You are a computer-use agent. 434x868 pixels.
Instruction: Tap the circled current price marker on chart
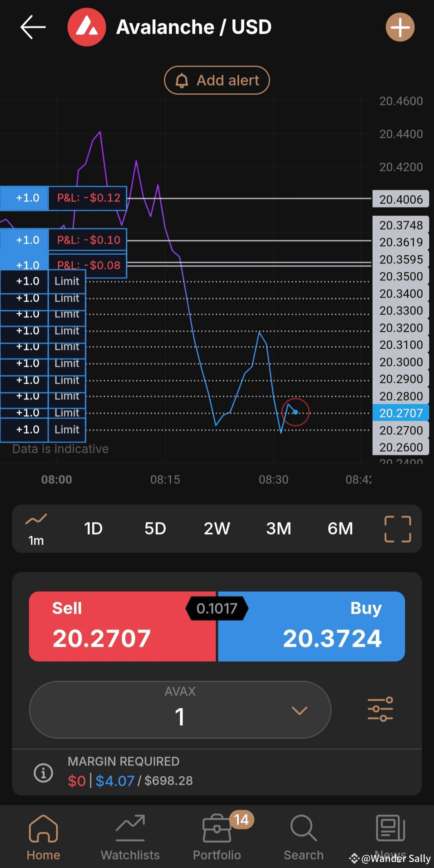(295, 412)
